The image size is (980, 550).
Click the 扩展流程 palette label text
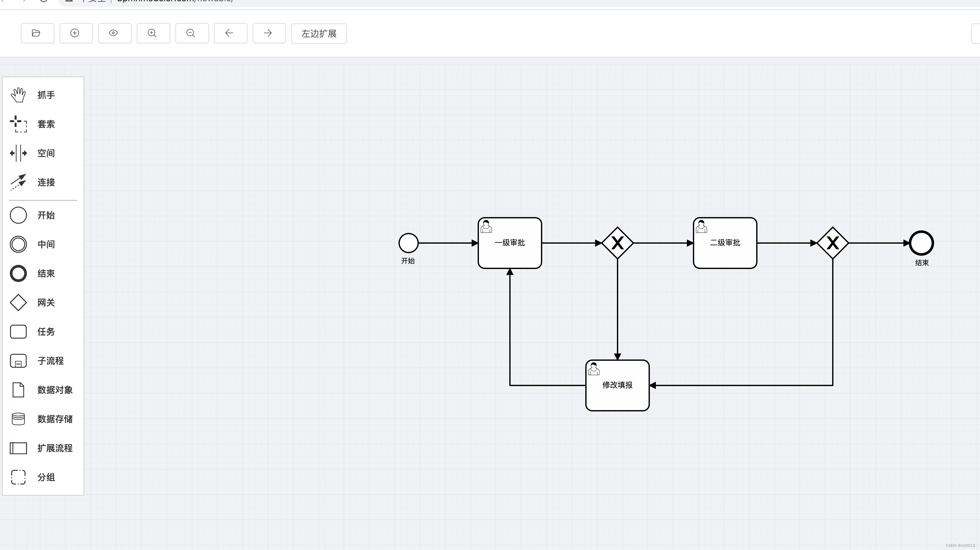55,448
